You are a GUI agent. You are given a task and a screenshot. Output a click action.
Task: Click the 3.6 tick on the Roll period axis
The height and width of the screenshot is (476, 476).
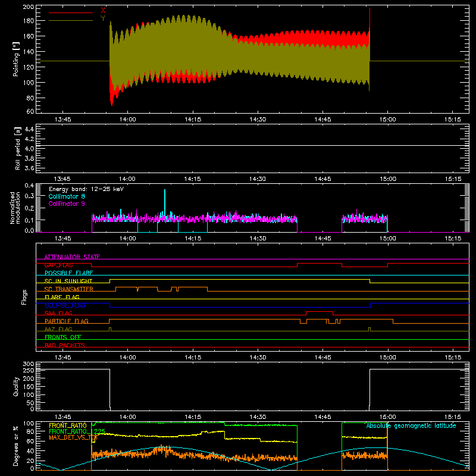coord(29,168)
